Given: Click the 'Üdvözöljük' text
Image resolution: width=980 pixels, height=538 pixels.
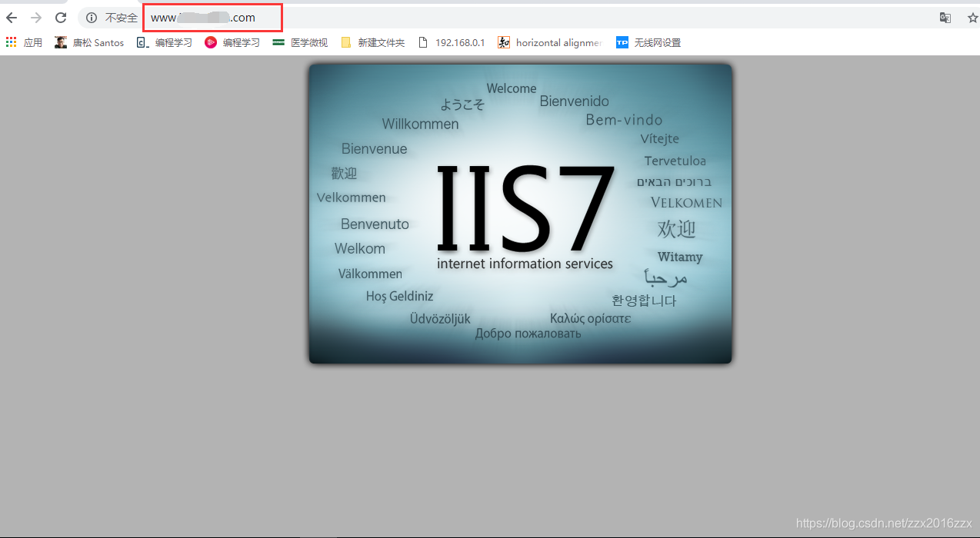Looking at the screenshot, I should click(x=440, y=319).
